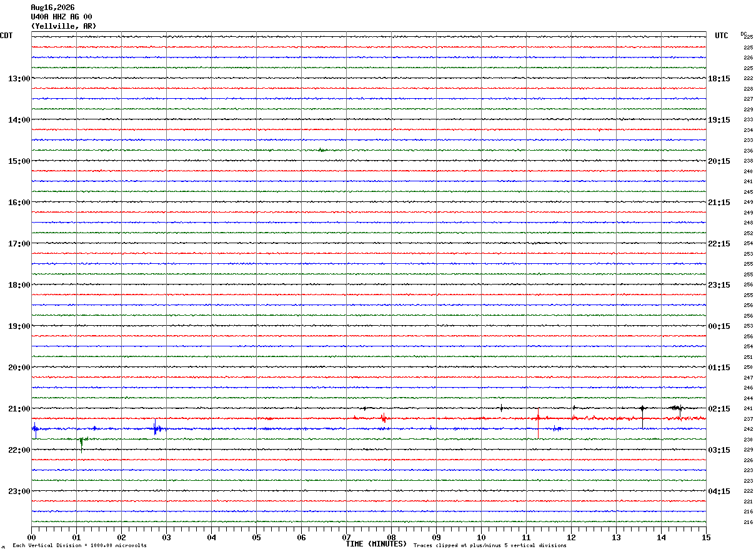
Task: Click the TIME (MINUTES) axis title
Action: 376,544
